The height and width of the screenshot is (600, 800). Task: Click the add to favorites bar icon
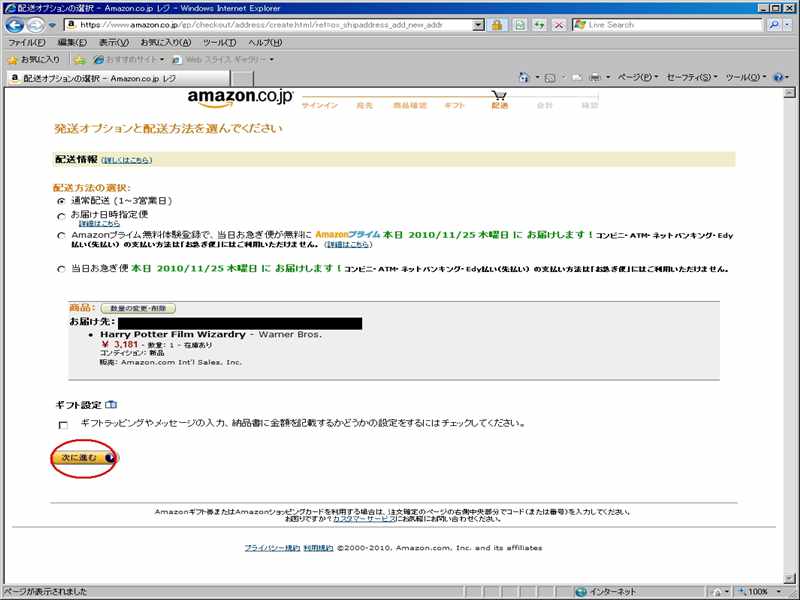[80, 60]
